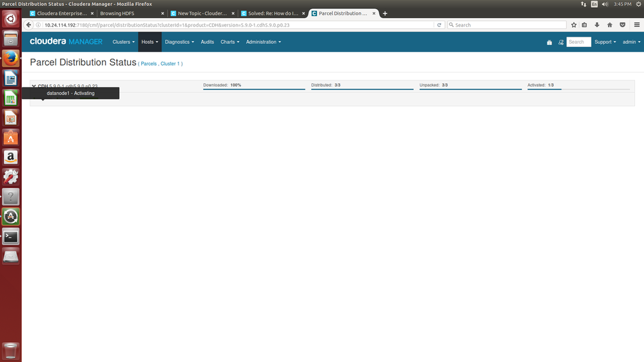Open the admin user dropdown

(x=631, y=42)
